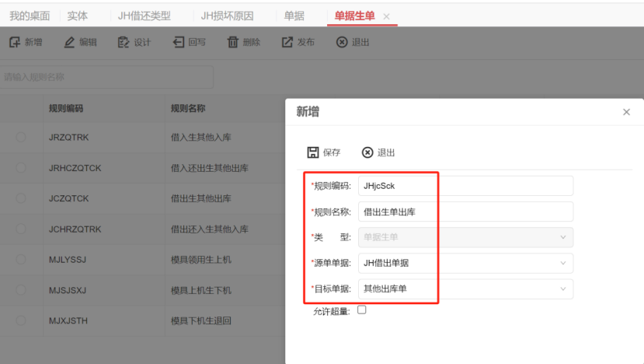Switch to the JH损坏原因 tab
The image size is (644, 364).
(x=227, y=16)
